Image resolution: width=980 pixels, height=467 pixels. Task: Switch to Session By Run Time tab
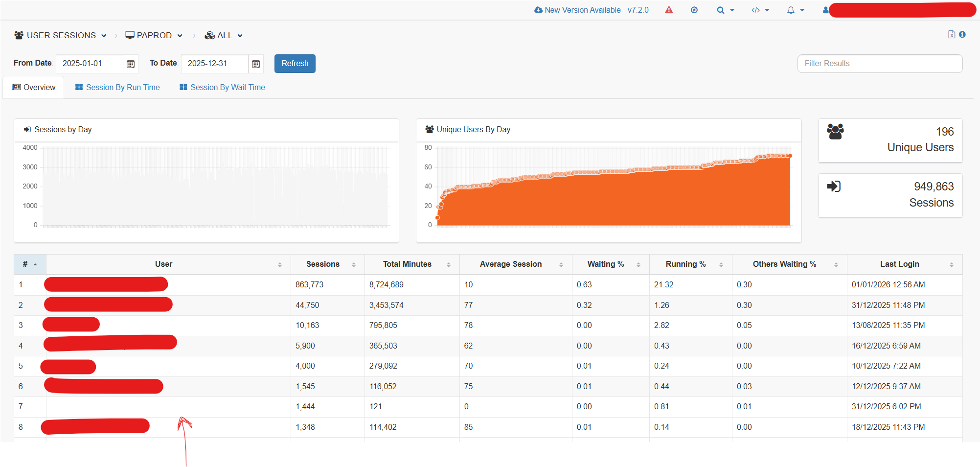(x=117, y=87)
